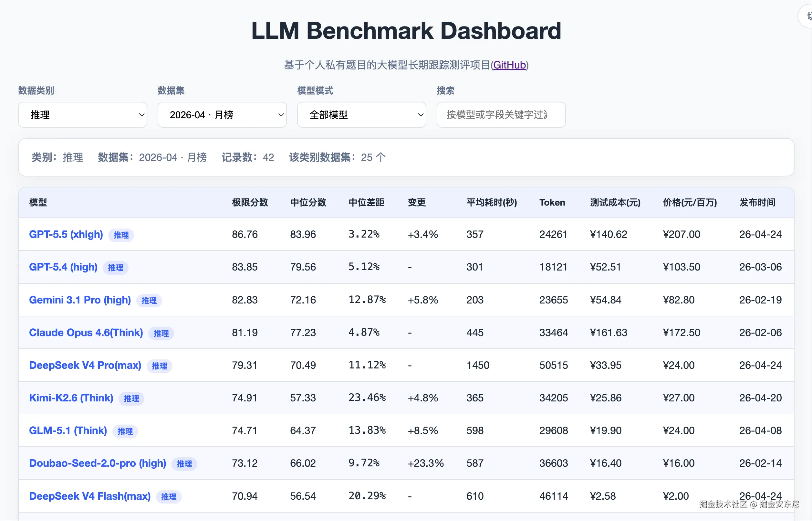Screen dimensions: 812x521
Task: Click the model keyword search field
Action: tap(501, 115)
